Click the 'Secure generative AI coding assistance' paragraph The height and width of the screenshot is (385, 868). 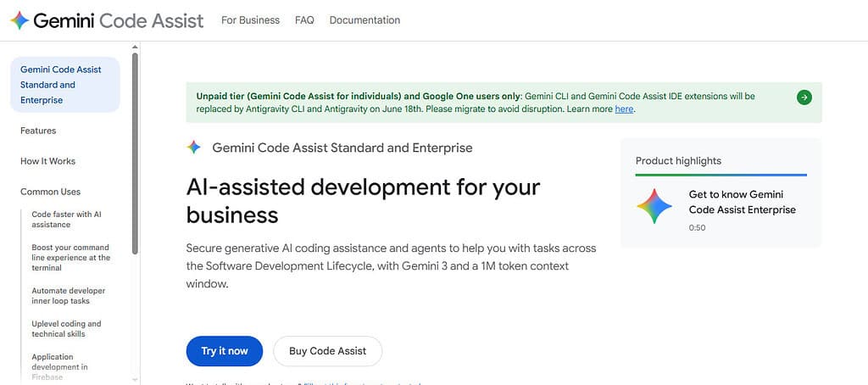[x=391, y=266]
